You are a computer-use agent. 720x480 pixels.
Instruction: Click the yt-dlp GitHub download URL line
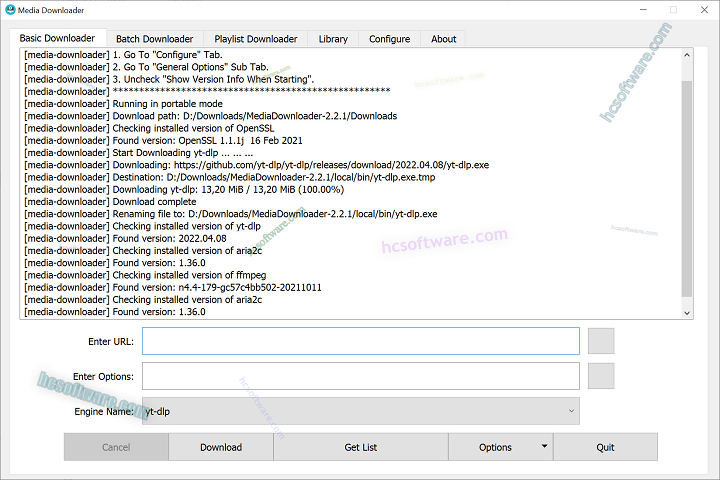(256, 165)
